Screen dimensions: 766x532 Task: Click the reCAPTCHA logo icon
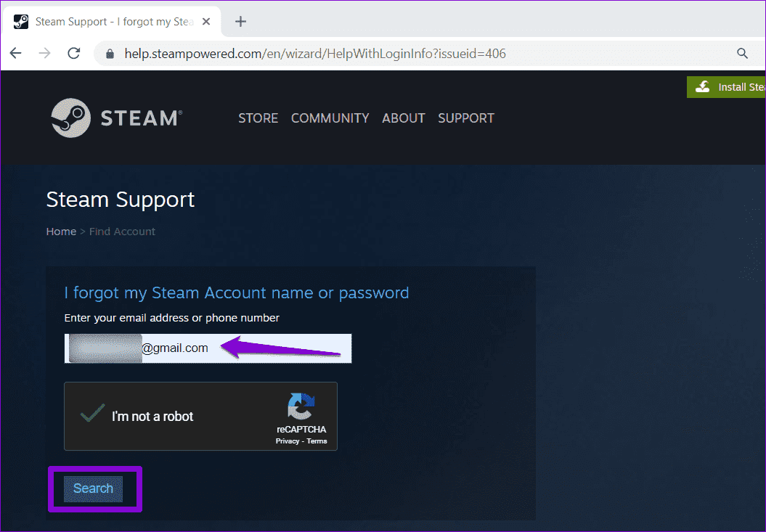tap(301, 406)
